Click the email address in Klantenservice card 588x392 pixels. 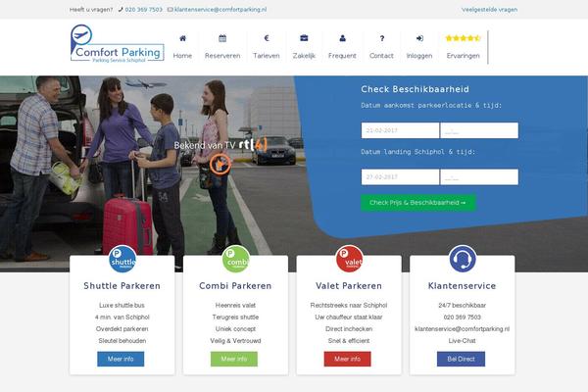pos(462,329)
